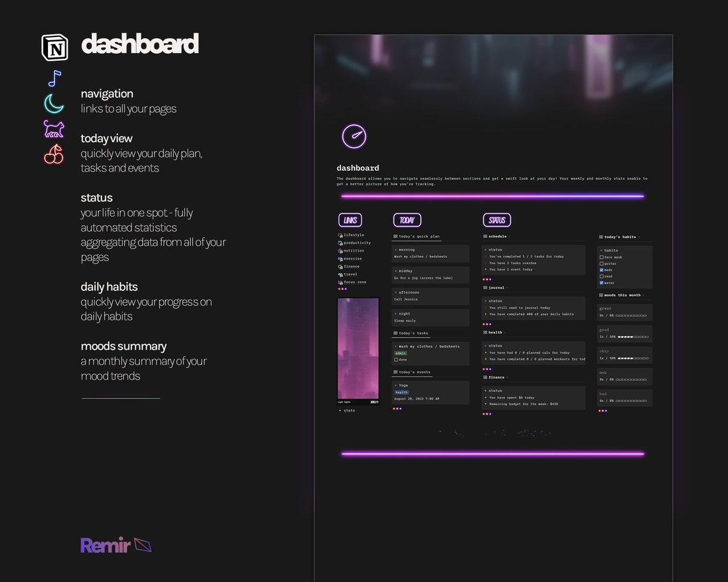This screenshot has height=582, width=728.
Task: Click the night lights city thumbnail
Action: [x=358, y=349]
